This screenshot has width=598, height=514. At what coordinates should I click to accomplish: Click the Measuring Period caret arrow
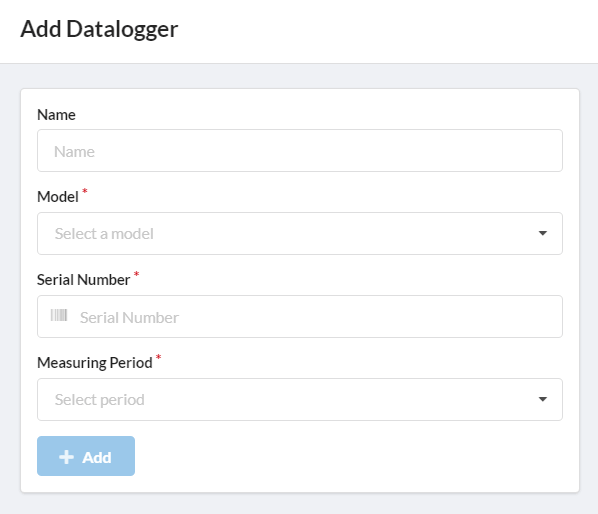[543, 399]
